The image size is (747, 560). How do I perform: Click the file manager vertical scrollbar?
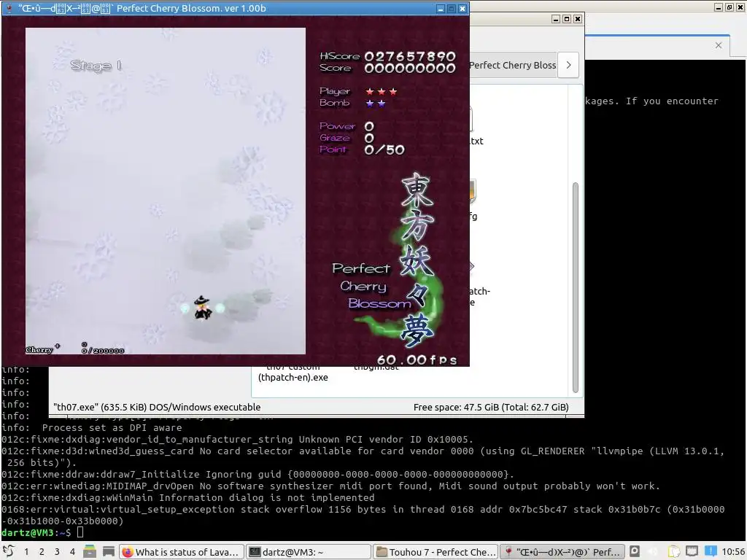tap(576, 287)
